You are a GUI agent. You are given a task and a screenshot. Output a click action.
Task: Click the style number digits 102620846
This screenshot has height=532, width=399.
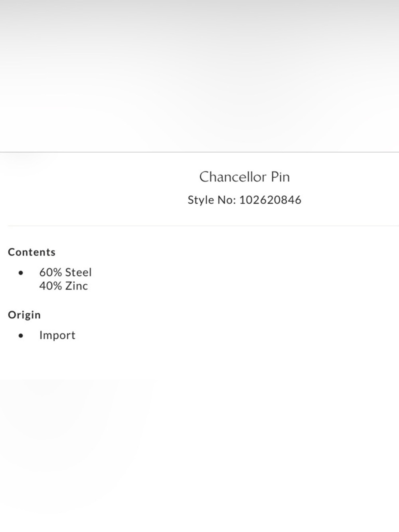tap(270, 200)
